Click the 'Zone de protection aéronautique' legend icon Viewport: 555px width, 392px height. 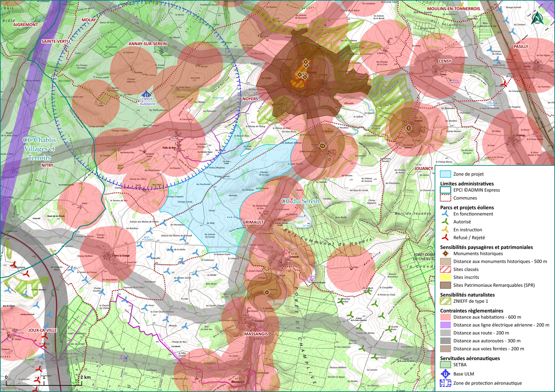point(445,383)
